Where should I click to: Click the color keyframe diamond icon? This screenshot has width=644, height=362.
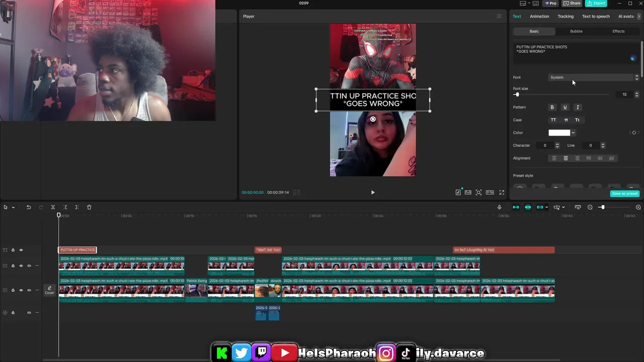tap(634, 133)
